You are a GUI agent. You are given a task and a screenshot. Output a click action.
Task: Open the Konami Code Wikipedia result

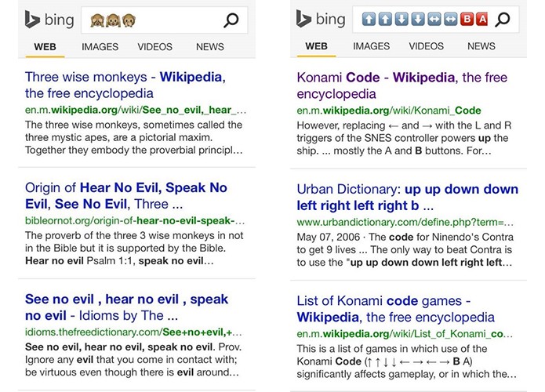coord(401,85)
